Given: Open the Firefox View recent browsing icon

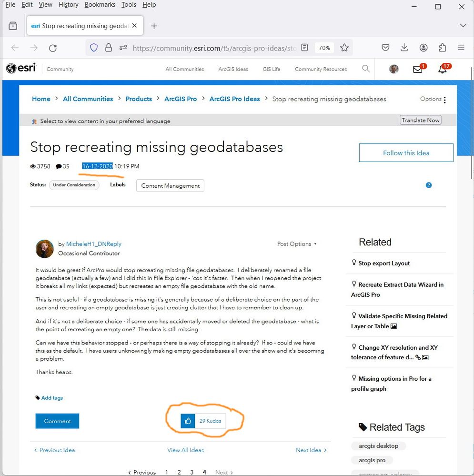Looking at the screenshot, I should [13, 26].
